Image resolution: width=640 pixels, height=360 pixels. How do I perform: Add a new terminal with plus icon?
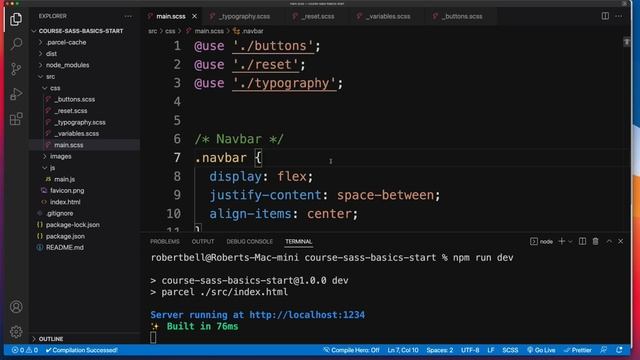(x=562, y=241)
